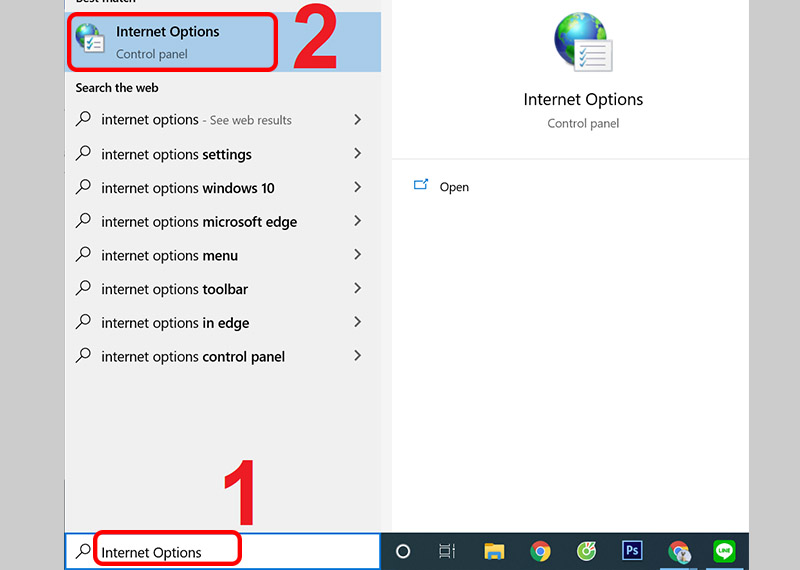Select the 'internet options settings' suggestion
The width and height of the screenshot is (800, 570).
(x=223, y=154)
